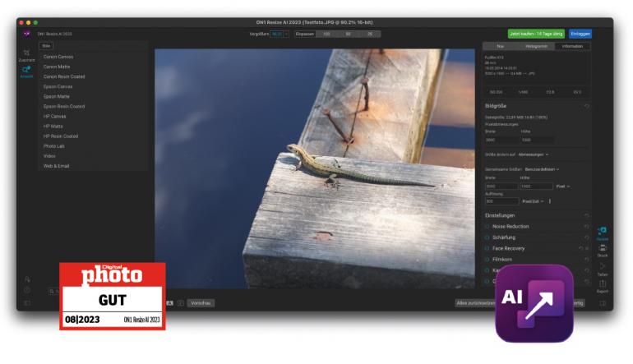Set zoom to Einpassen
Screen dimensions: 633x364
(305, 34)
